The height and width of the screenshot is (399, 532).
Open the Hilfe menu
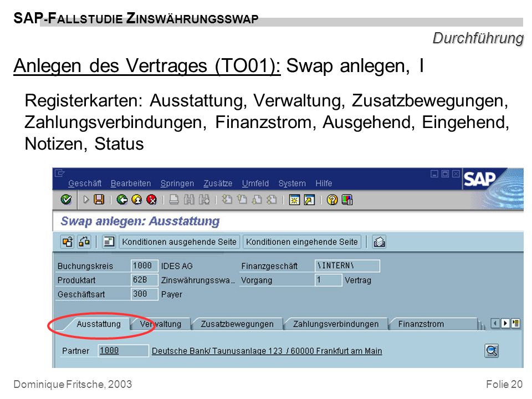click(324, 183)
